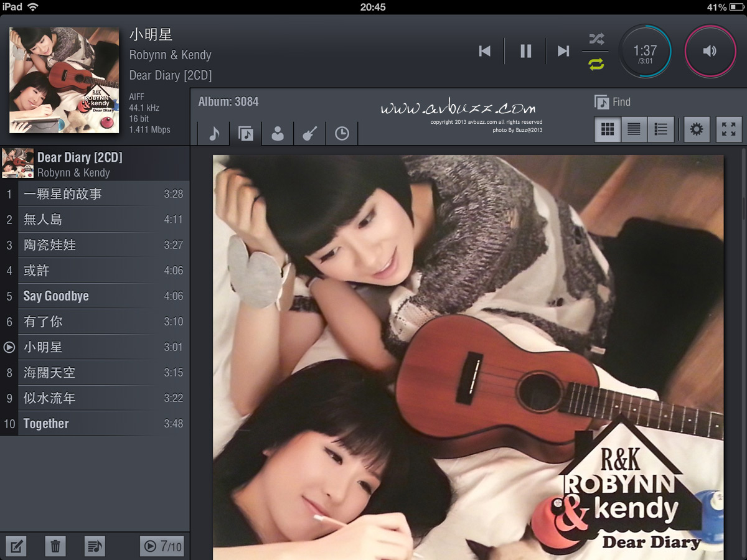Tap the now-playing song title 小明星 at top
The height and width of the screenshot is (560, 747).
[151, 35]
